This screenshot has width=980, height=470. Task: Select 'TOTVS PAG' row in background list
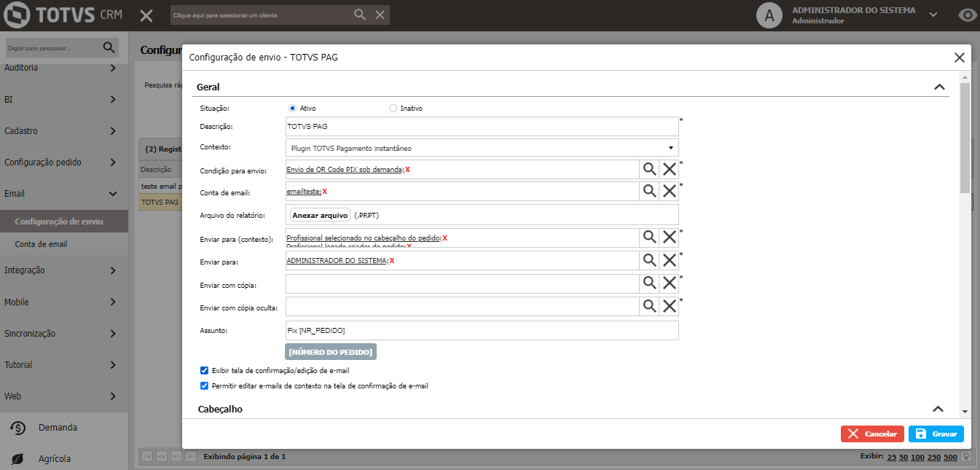pyautogui.click(x=160, y=202)
